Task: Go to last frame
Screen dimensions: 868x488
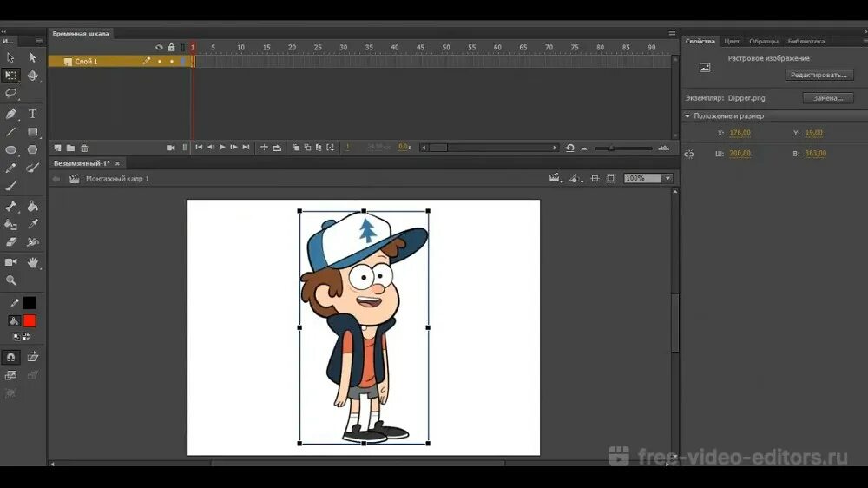Action: [x=246, y=148]
